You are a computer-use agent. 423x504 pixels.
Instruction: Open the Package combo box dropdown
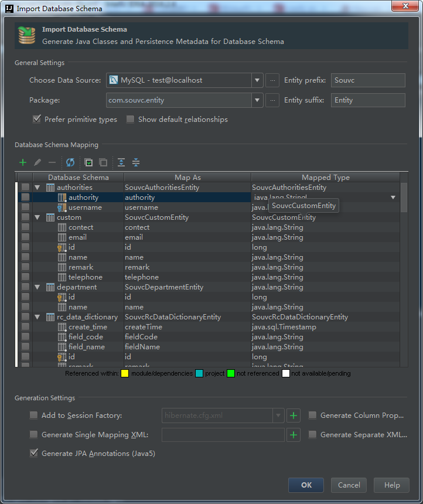coord(258,100)
